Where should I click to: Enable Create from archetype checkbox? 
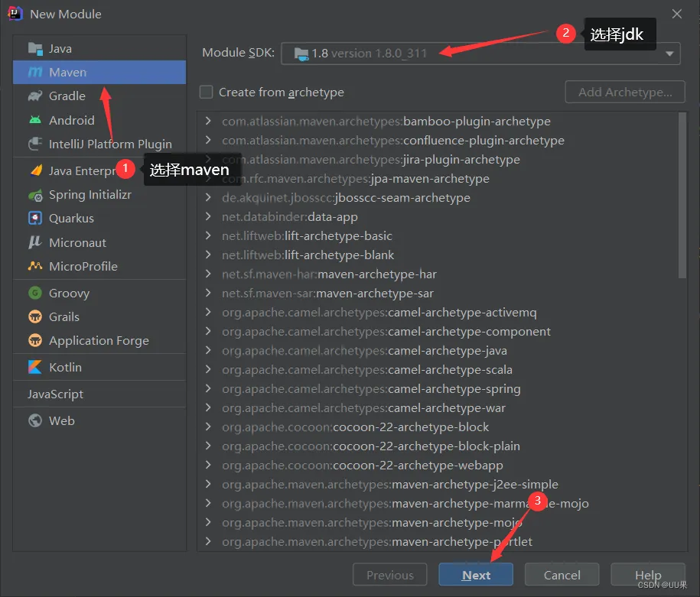pyautogui.click(x=206, y=92)
